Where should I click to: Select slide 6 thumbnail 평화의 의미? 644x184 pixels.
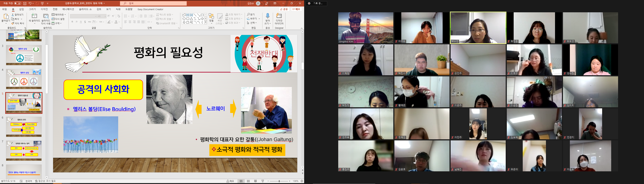click(24, 127)
